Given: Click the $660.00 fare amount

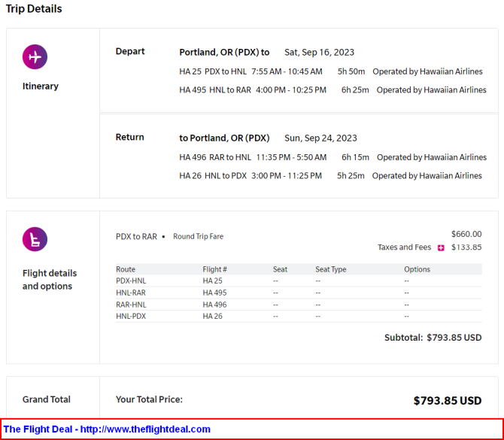Looking at the screenshot, I should (466, 234).
